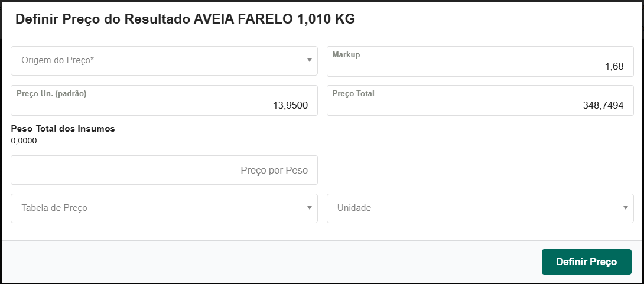Click the Preço Total label text
Screen dimensions: 644x284
(x=353, y=93)
